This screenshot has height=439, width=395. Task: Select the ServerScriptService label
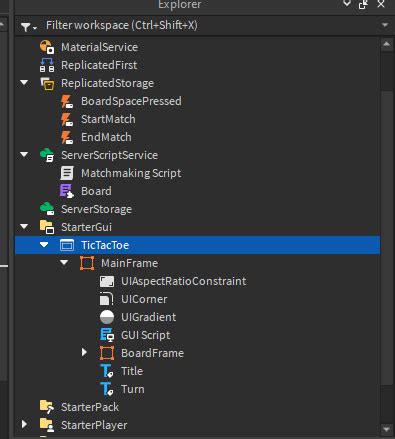tap(109, 155)
